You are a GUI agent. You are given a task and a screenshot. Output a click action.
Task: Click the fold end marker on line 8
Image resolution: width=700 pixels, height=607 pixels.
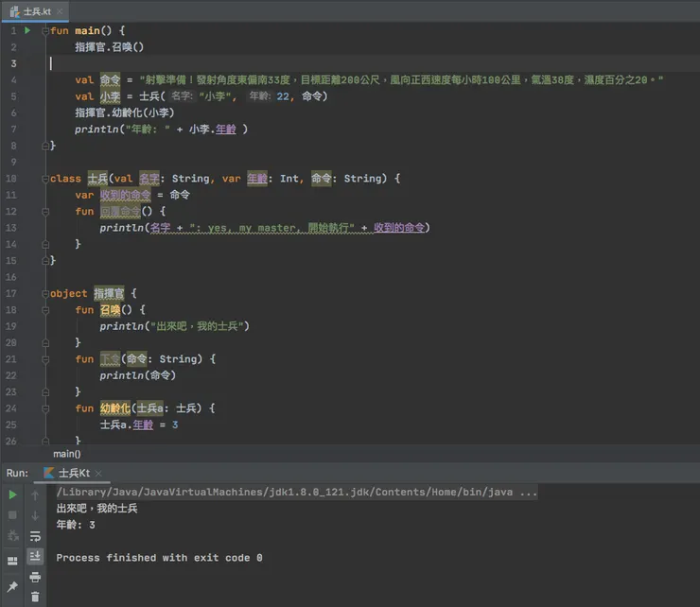[x=45, y=146]
